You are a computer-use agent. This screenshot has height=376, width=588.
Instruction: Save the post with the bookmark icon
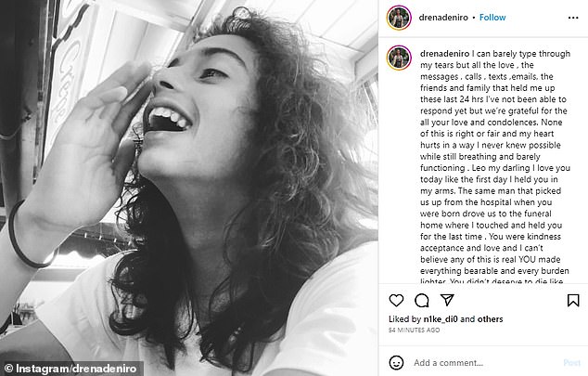[x=573, y=300]
